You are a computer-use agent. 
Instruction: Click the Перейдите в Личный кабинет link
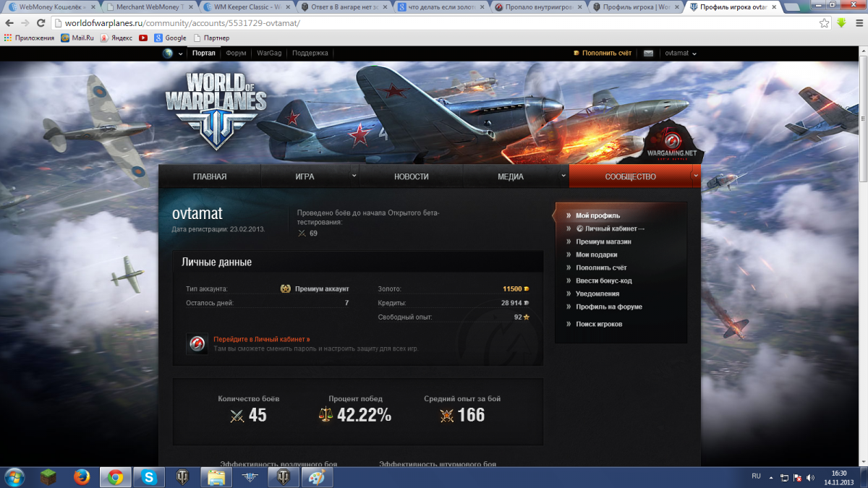click(262, 339)
